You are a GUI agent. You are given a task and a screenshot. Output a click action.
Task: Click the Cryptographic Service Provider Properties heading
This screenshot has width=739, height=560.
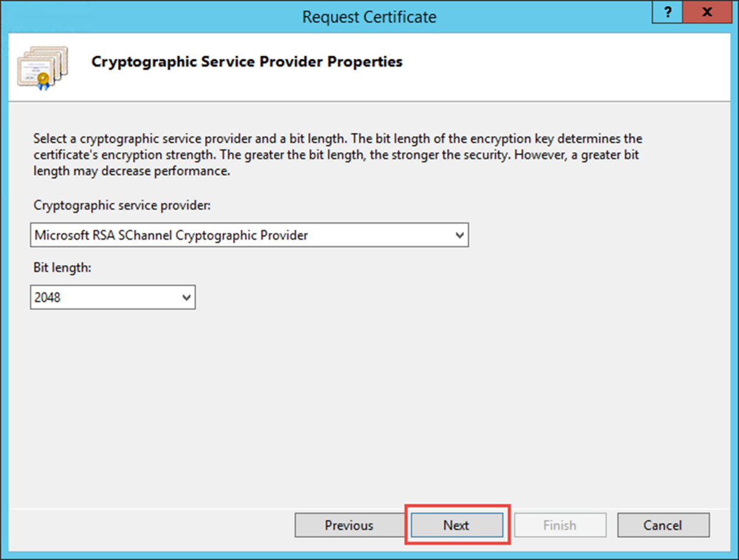coord(247,62)
